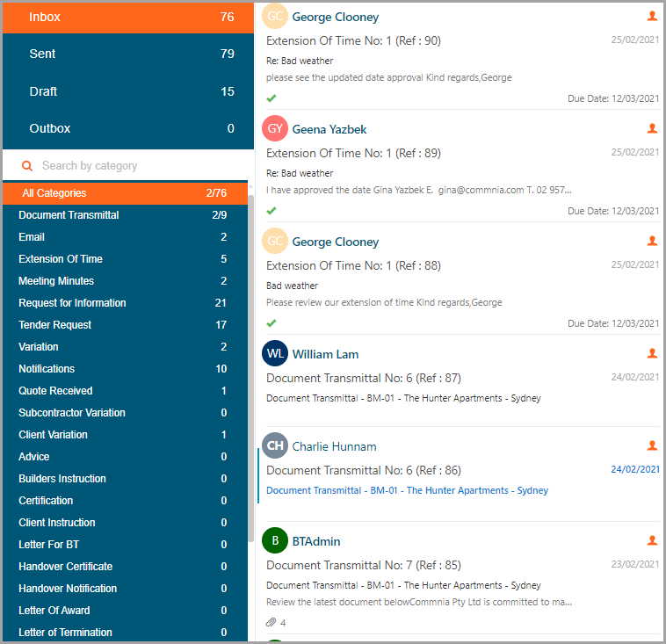The image size is (666, 644).
Task: Select the Client Variation category
Action: [x=125, y=435]
